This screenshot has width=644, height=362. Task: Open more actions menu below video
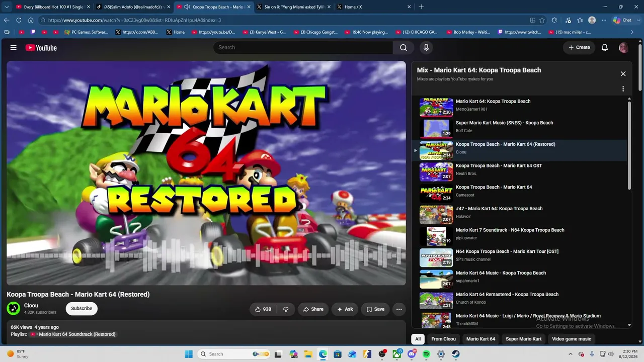point(399,309)
